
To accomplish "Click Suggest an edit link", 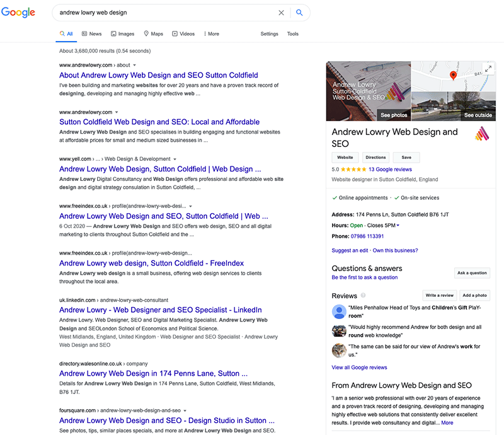I will point(350,250).
